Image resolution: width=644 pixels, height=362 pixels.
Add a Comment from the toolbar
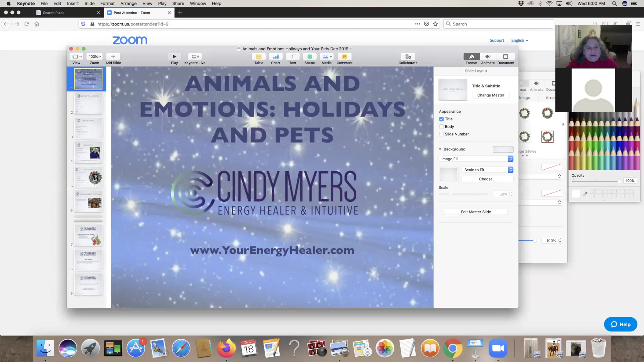pos(344,57)
